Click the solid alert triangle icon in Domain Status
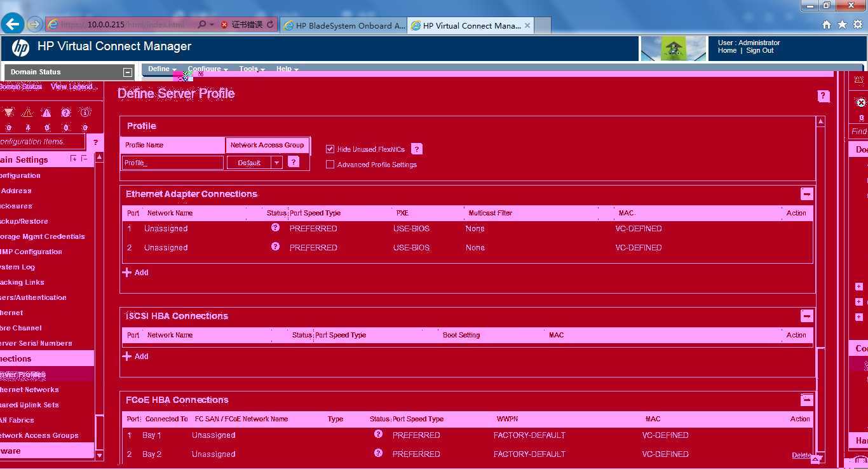 46,112
